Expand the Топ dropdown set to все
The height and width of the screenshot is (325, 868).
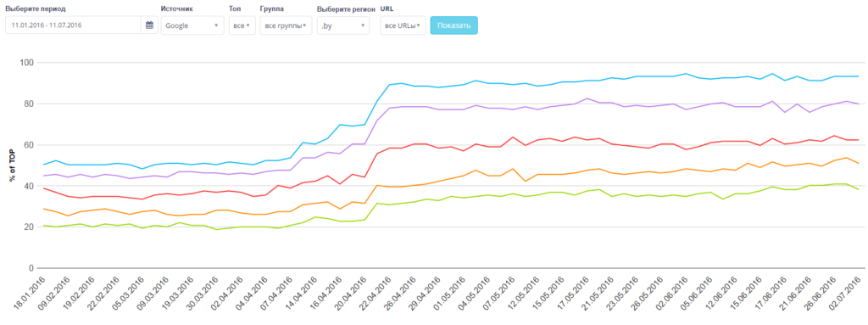[242, 25]
